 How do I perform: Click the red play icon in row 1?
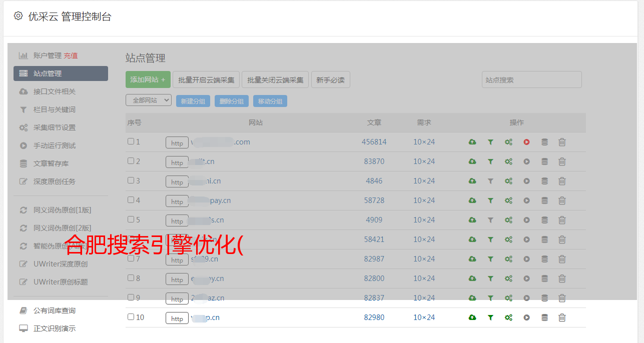coord(526,142)
